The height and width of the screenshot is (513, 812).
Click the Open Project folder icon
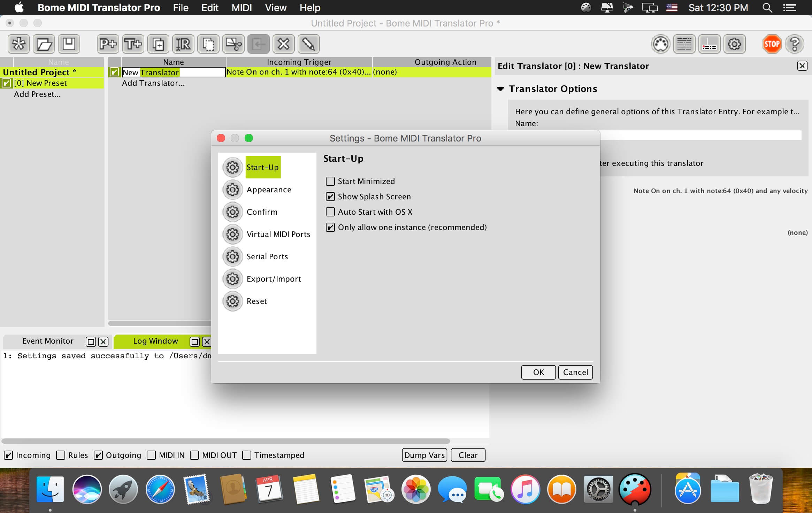44,44
